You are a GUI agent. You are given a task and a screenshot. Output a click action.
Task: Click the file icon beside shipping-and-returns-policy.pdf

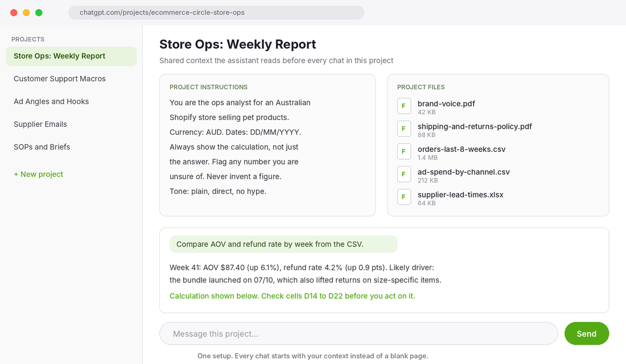[x=404, y=129]
